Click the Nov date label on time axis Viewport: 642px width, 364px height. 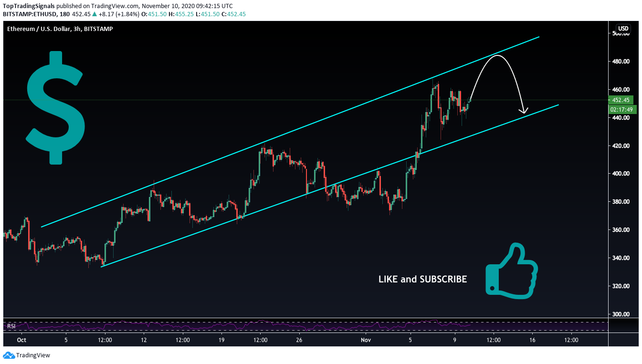point(366,340)
